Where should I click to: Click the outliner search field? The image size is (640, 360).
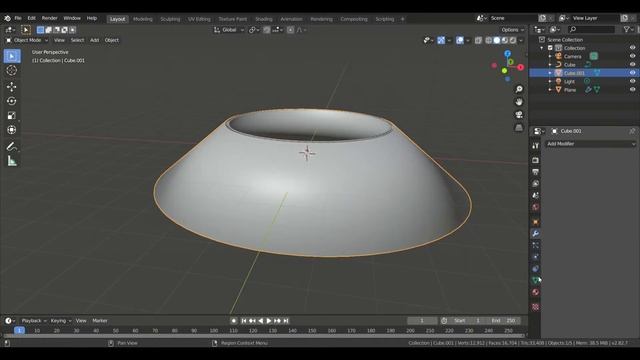(591, 29)
